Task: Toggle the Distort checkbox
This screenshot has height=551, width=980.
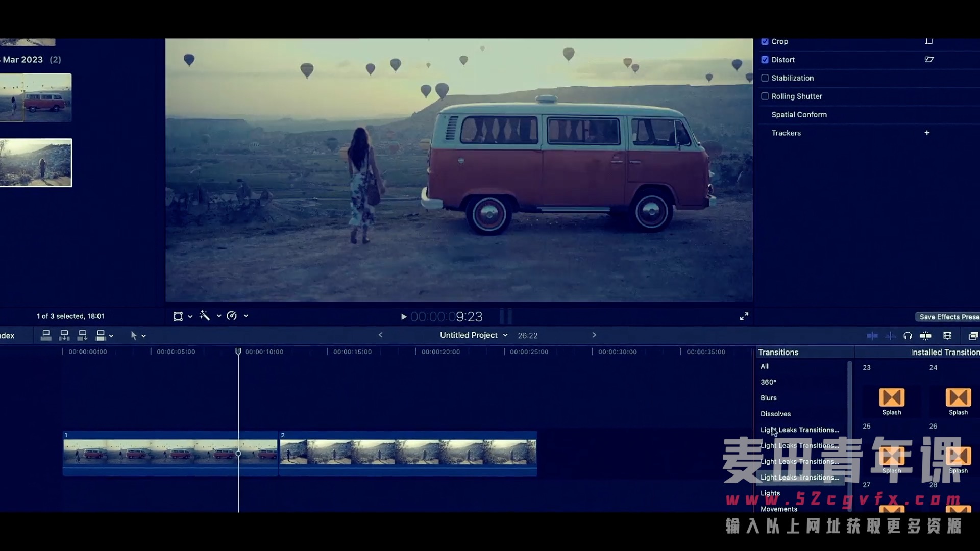Action: click(765, 60)
